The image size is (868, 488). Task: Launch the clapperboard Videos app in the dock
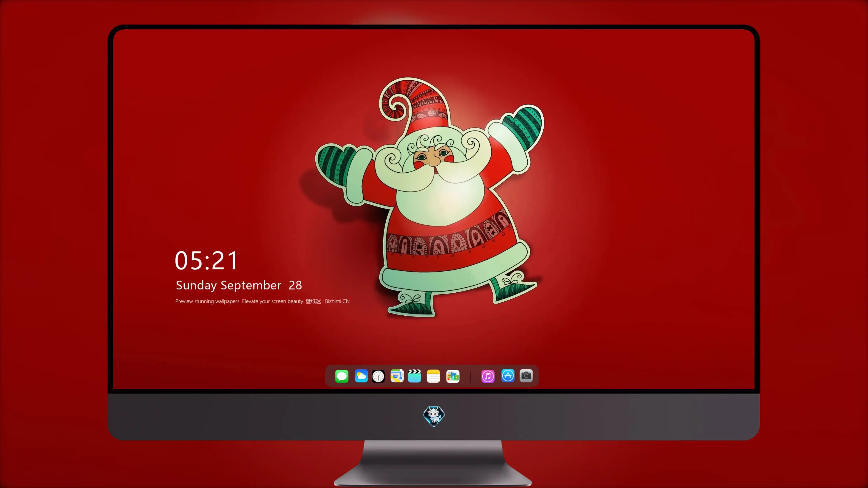point(415,376)
